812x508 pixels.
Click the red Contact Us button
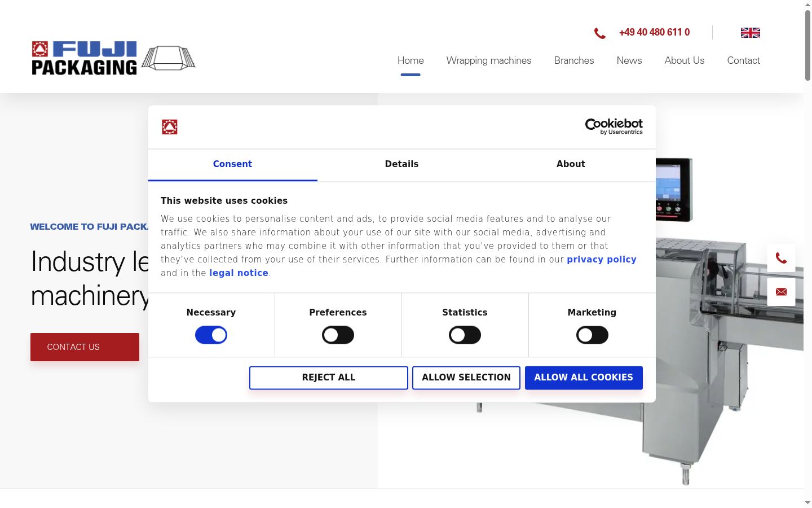pos(85,347)
